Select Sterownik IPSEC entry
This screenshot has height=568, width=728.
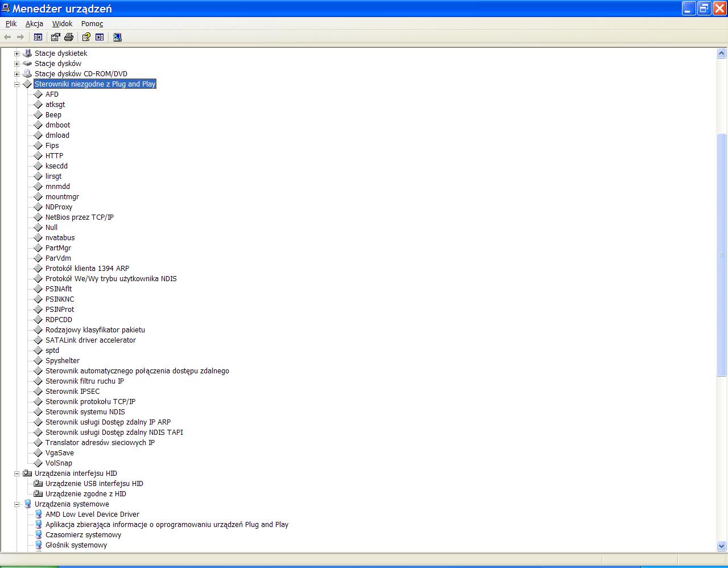(x=72, y=392)
